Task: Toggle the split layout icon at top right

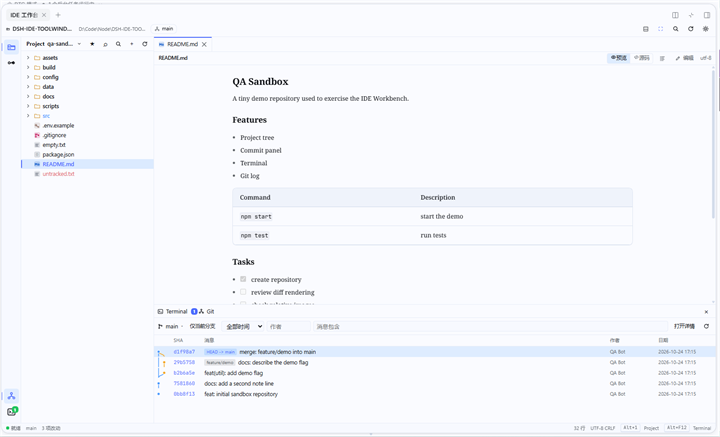Action: [675, 15]
